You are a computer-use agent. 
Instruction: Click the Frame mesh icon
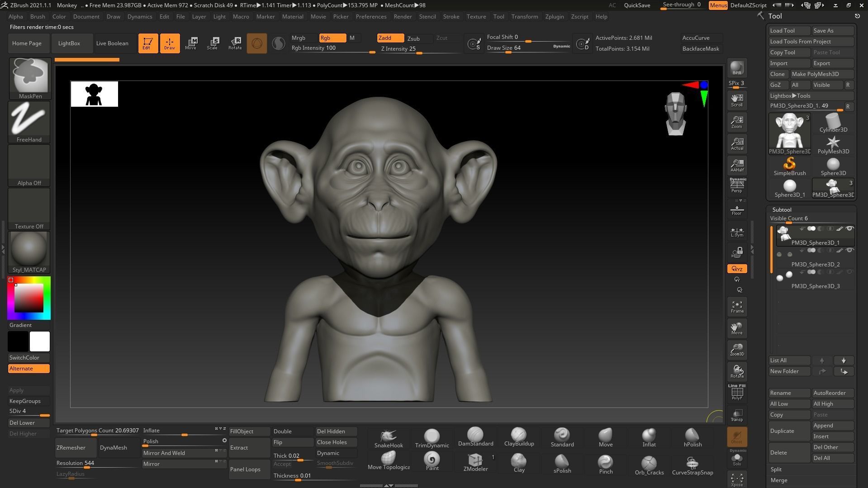point(737,307)
